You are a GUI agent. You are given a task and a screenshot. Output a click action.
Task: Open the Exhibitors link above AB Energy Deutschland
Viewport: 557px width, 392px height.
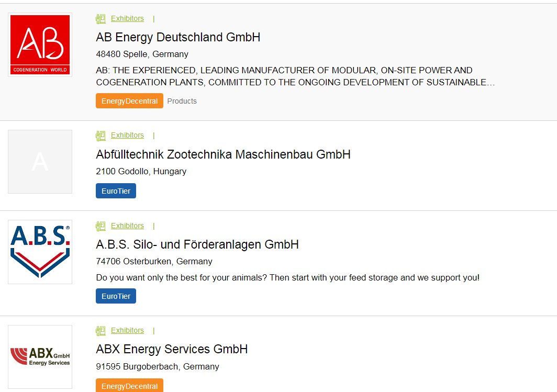tap(127, 18)
